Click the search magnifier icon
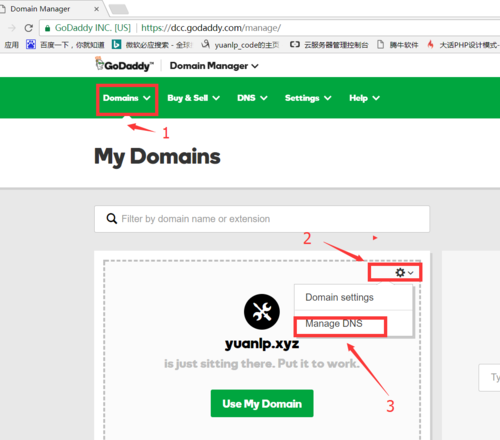 [112, 219]
